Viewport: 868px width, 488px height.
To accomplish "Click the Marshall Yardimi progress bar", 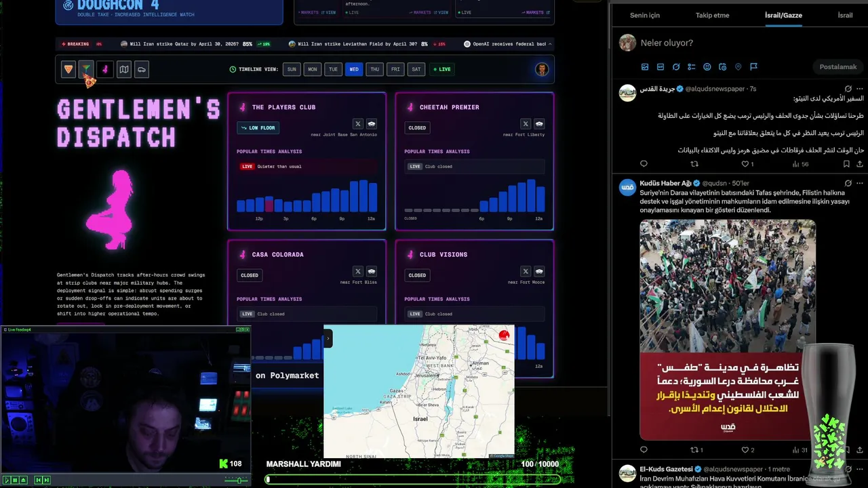I will [x=413, y=479].
